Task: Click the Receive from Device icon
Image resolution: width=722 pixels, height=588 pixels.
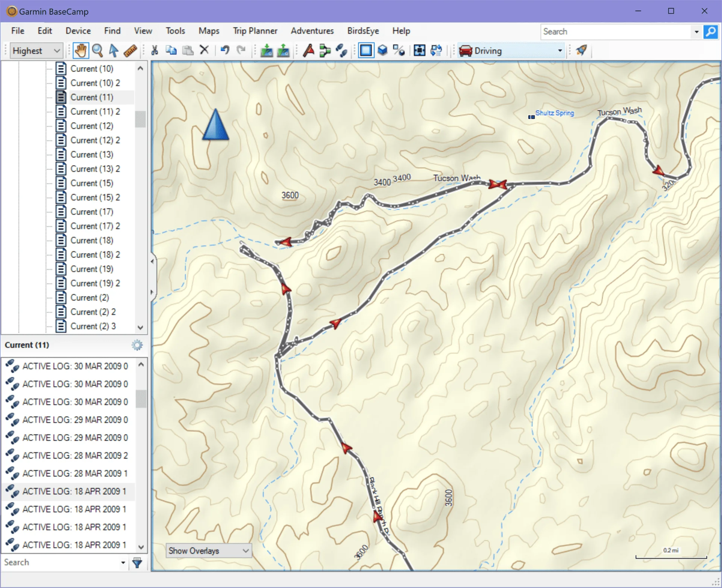Action: click(283, 50)
